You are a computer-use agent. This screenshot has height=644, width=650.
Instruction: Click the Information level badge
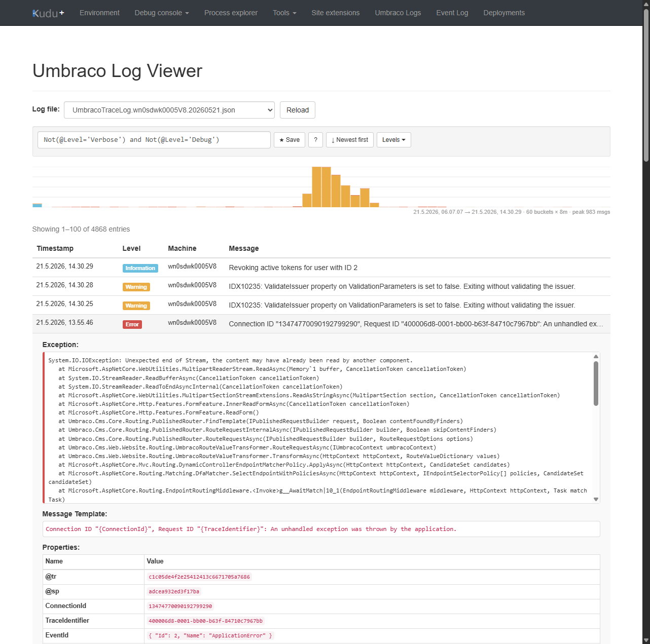pos(140,268)
